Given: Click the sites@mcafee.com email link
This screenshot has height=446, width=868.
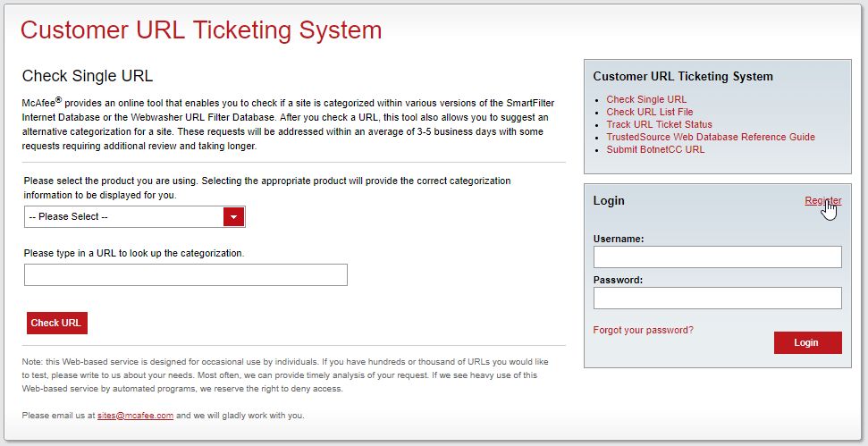Looking at the screenshot, I should 135,416.
